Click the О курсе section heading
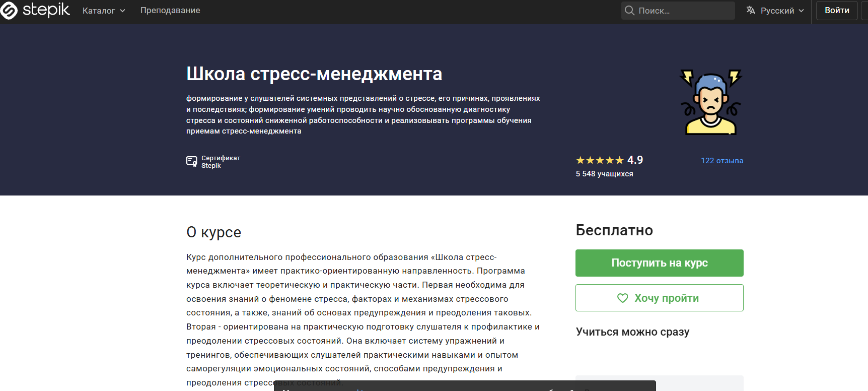Screen dimensions: 868x391 pos(213,232)
